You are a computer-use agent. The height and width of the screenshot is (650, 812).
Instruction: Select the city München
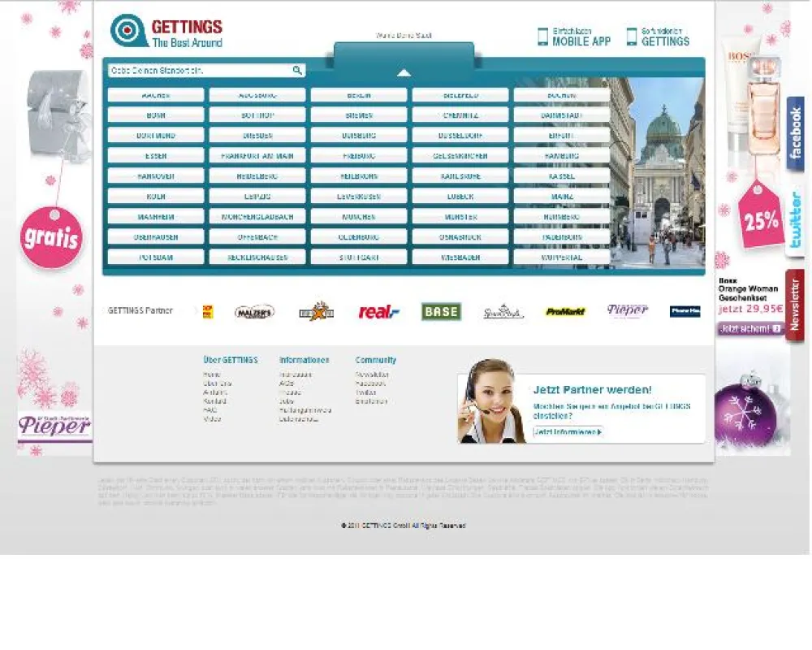(359, 217)
